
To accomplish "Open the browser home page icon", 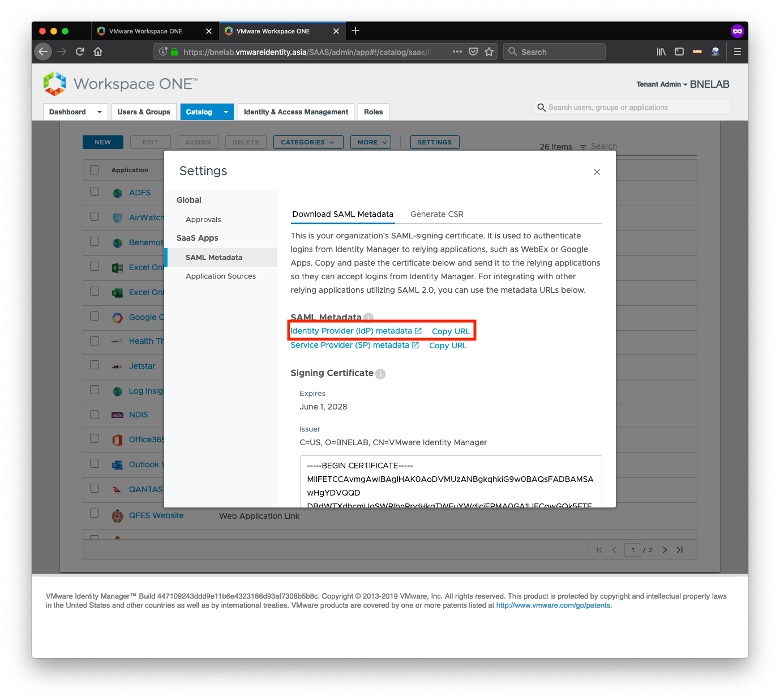I will click(x=98, y=52).
